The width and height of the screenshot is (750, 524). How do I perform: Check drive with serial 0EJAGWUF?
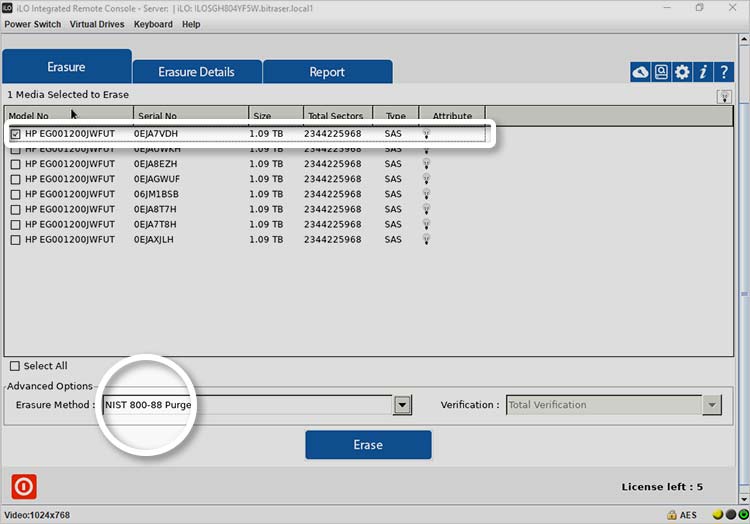(x=15, y=179)
